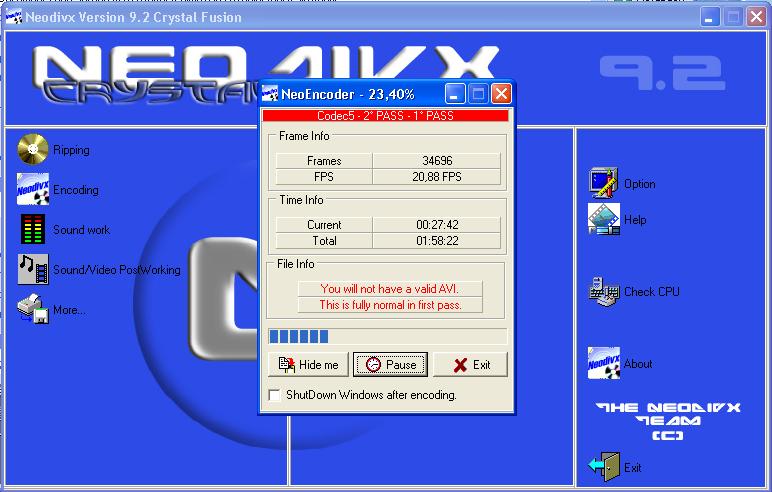Select the Option label on the right
This screenshot has height=492, width=772.
[x=640, y=184]
